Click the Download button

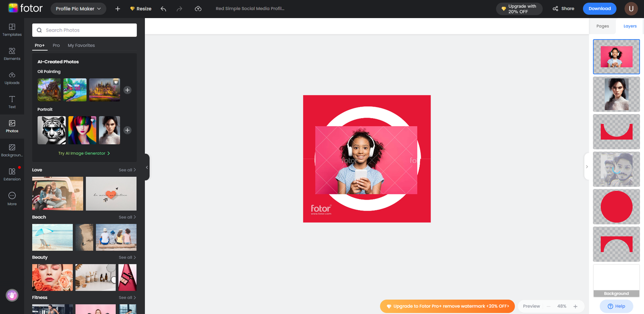[x=600, y=9]
